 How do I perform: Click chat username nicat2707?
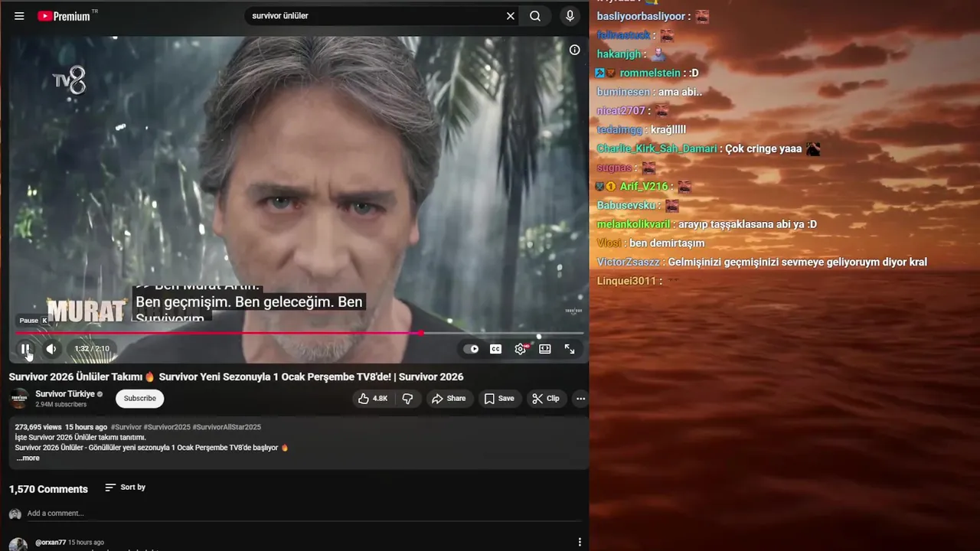tap(621, 111)
